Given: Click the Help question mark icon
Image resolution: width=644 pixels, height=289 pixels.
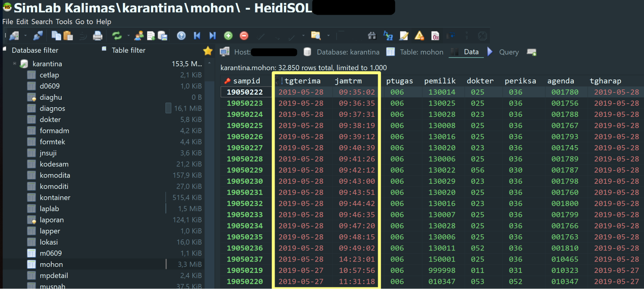Looking at the screenshot, I should (x=181, y=36).
